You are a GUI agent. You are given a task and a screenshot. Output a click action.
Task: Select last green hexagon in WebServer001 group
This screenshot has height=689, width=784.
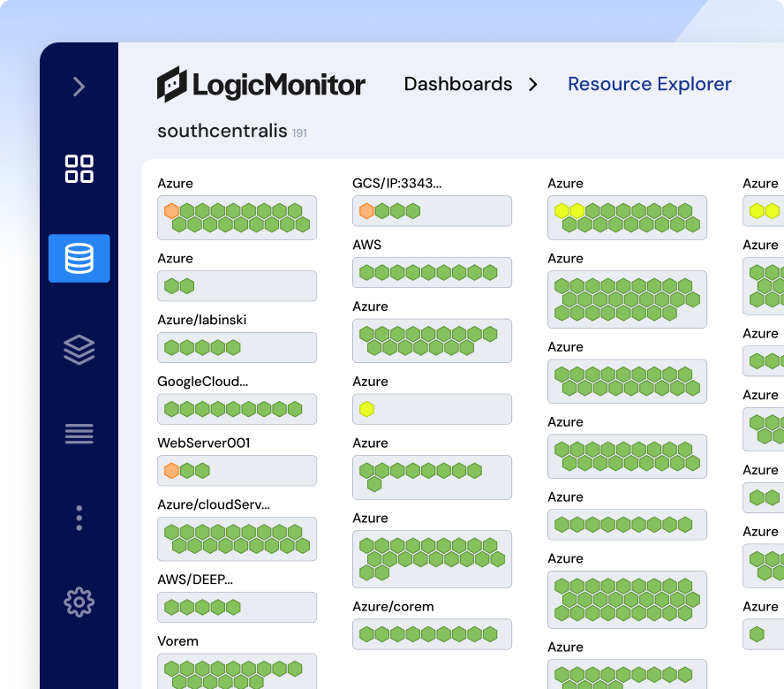pyautogui.click(x=202, y=471)
